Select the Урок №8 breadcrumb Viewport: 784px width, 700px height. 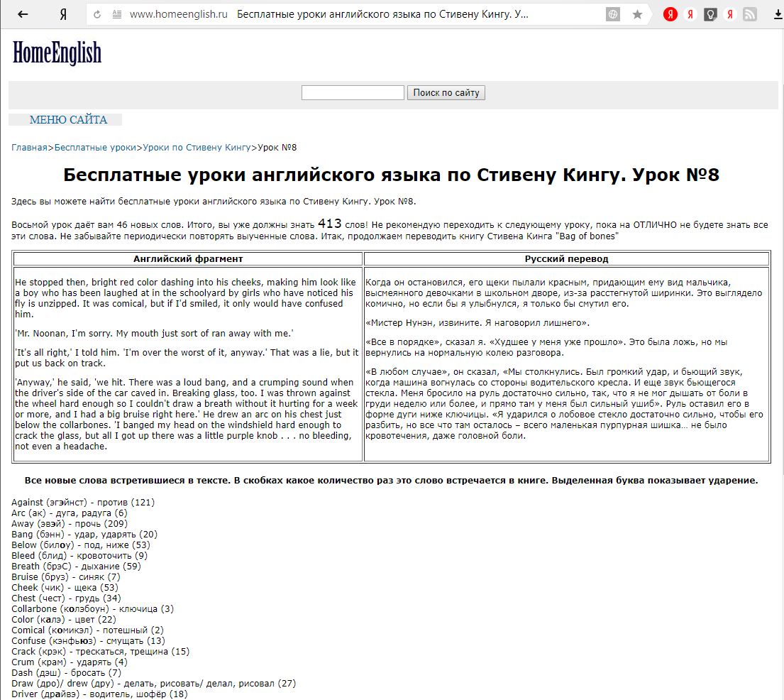coord(277,147)
